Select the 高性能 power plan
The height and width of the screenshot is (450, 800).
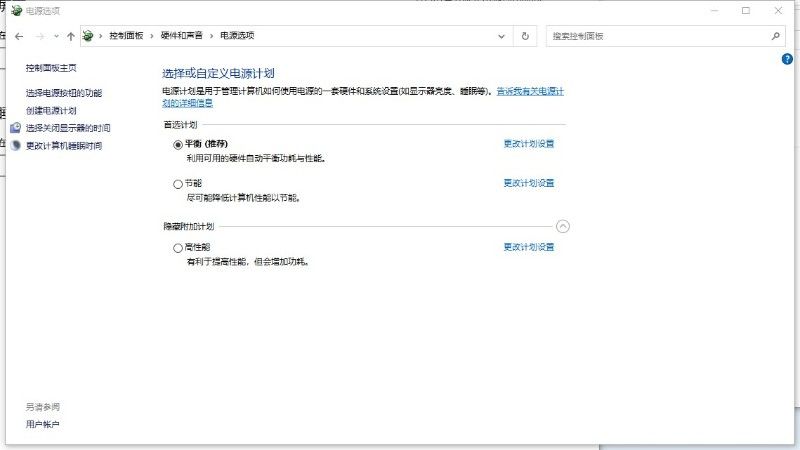178,248
